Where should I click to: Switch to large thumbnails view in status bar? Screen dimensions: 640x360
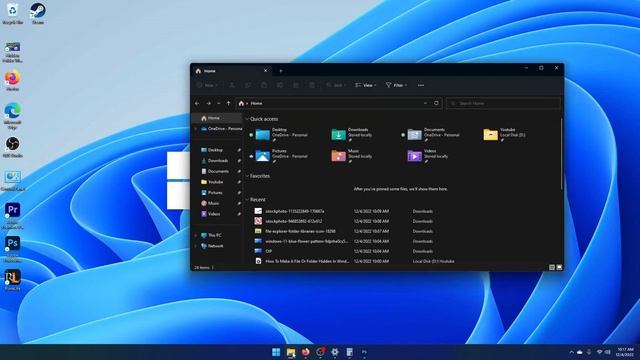tap(559, 267)
